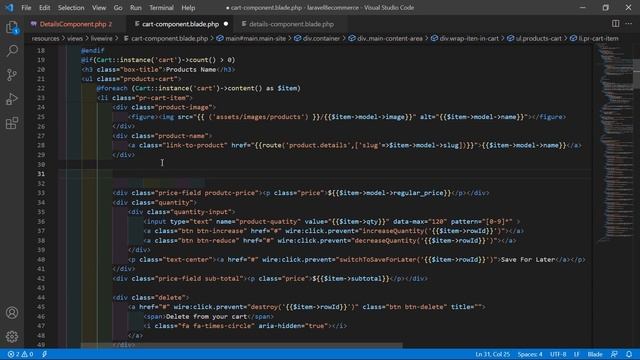Click 'views' breadcrumb segment
Viewport: 640px width, 360px height.
tap(75, 38)
